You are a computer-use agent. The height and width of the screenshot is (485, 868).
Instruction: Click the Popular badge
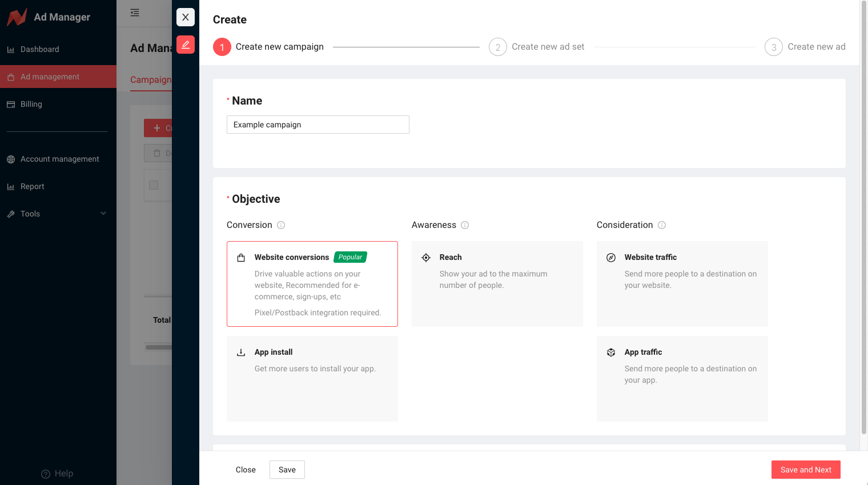350,257
